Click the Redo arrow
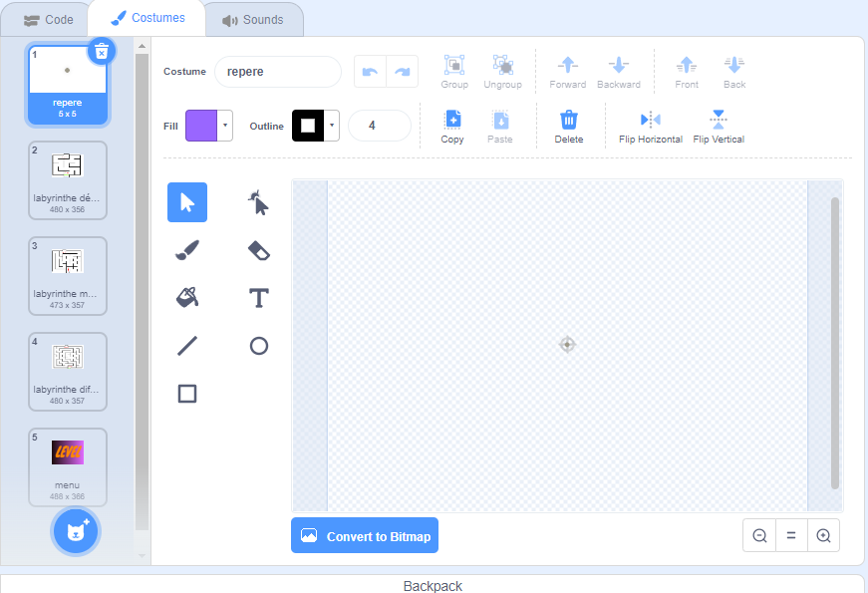 (402, 72)
